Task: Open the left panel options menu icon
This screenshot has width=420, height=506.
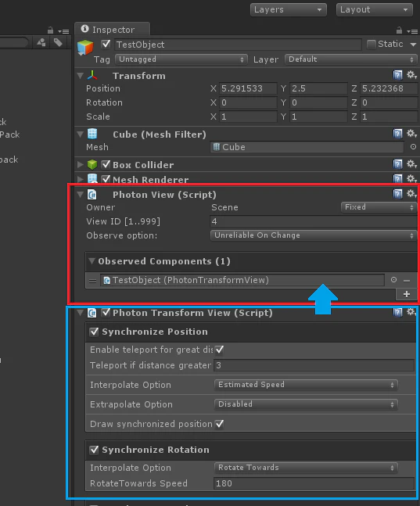Action: pos(63,31)
